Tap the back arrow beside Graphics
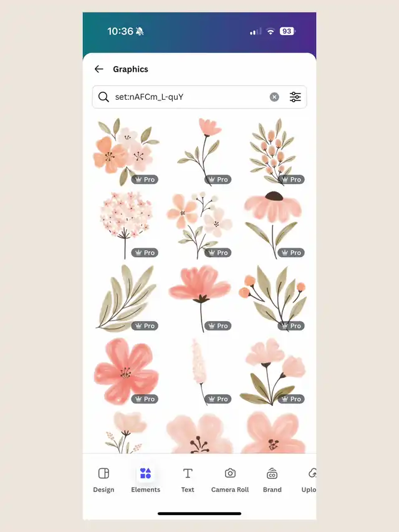The height and width of the screenshot is (532, 399). (x=99, y=69)
